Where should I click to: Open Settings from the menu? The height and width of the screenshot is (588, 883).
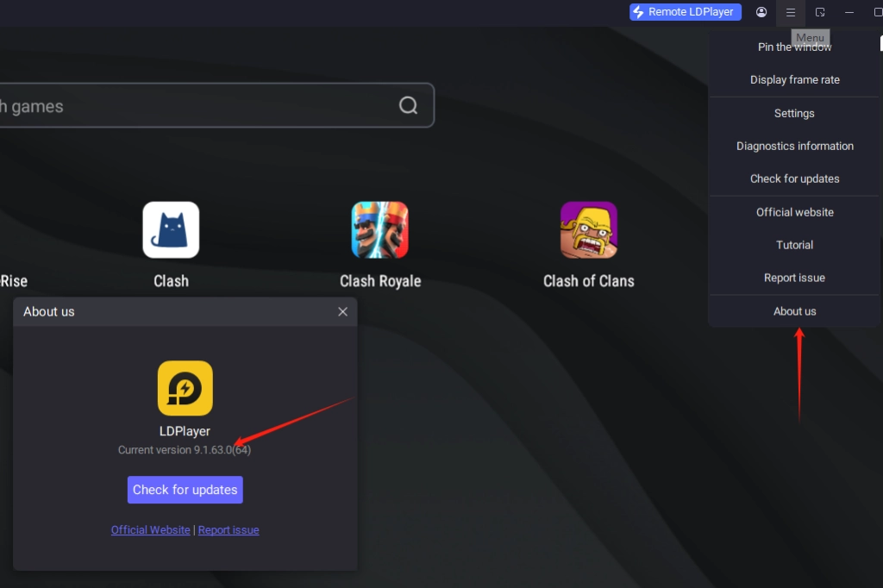[794, 113]
